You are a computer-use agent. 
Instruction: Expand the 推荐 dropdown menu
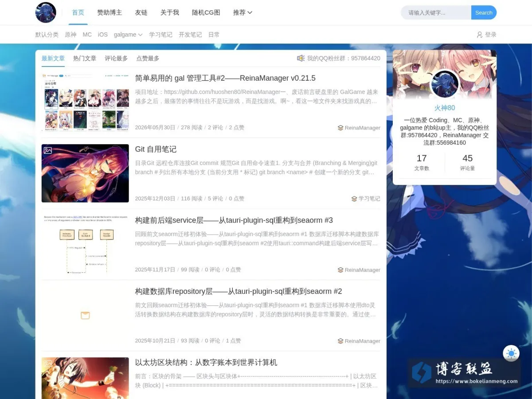(243, 12)
